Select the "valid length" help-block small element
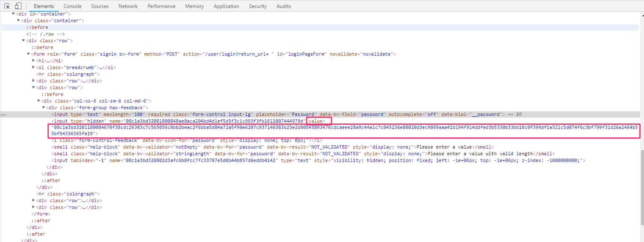This screenshot has height=242, width=644. pos(303,154)
